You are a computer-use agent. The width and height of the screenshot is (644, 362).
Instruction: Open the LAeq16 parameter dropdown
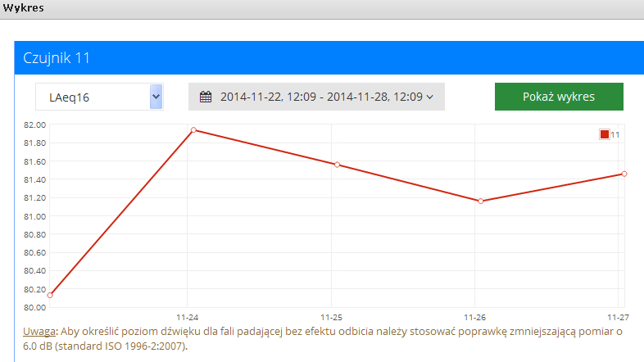(99, 97)
